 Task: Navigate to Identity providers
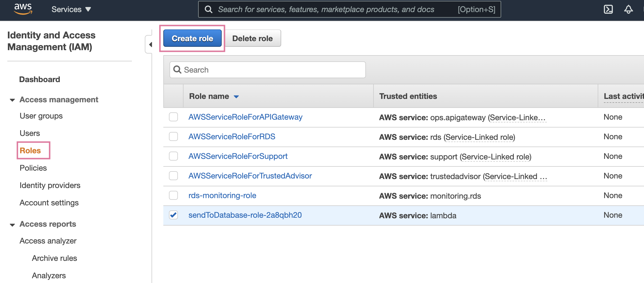tap(50, 185)
